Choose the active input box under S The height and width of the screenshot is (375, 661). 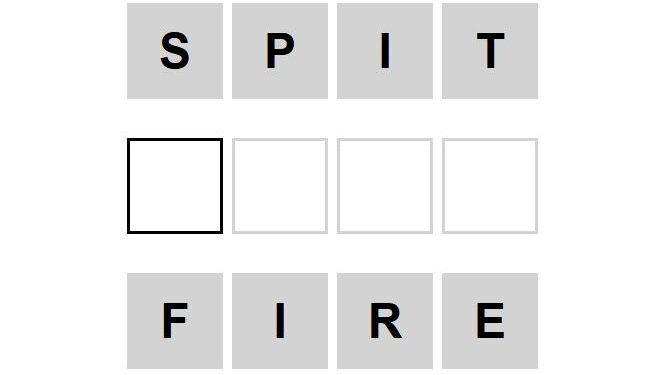(x=175, y=186)
